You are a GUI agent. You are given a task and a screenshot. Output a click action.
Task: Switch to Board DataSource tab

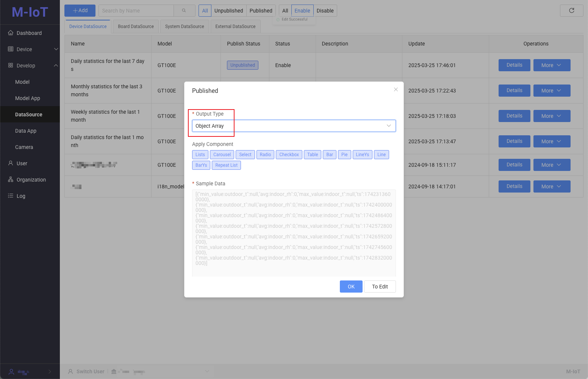136,27
